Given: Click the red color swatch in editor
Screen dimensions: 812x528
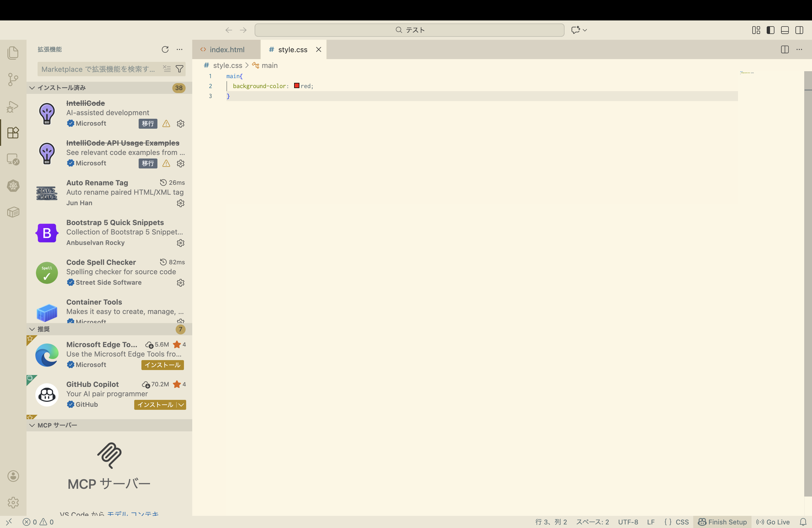Looking at the screenshot, I should pyautogui.click(x=297, y=86).
